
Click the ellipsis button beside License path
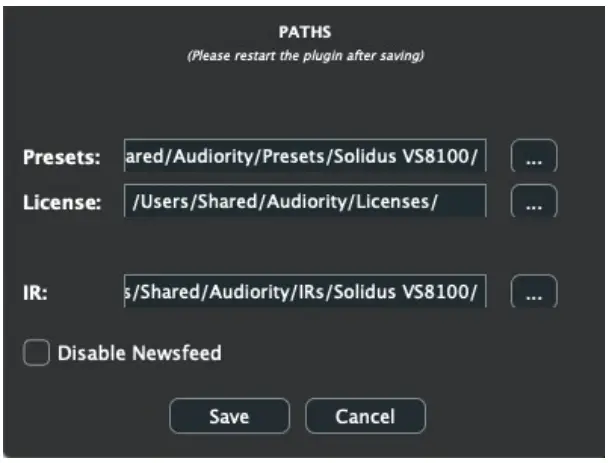tap(534, 202)
